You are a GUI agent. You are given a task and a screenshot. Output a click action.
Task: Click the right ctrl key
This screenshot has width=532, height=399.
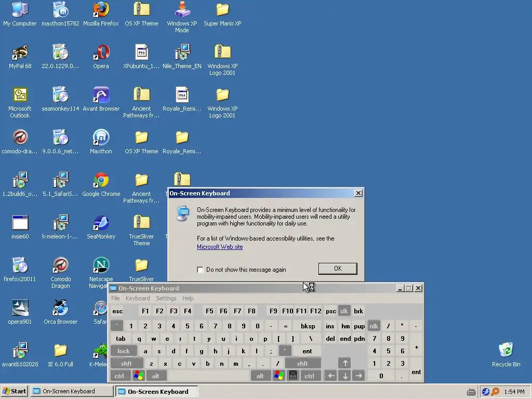(310, 376)
